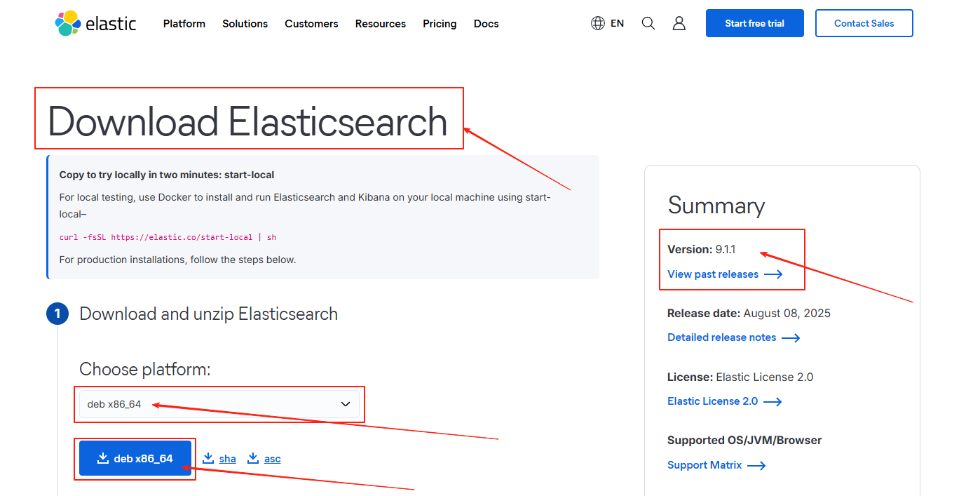This screenshot has height=496, width=980.
Task: Open the Customers menu
Action: point(311,24)
